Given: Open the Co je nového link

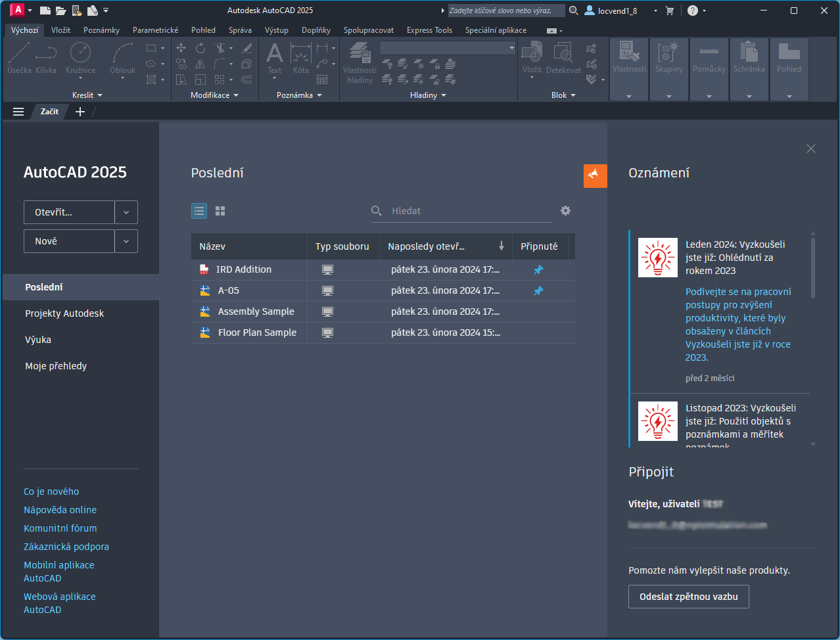Looking at the screenshot, I should pos(51,491).
